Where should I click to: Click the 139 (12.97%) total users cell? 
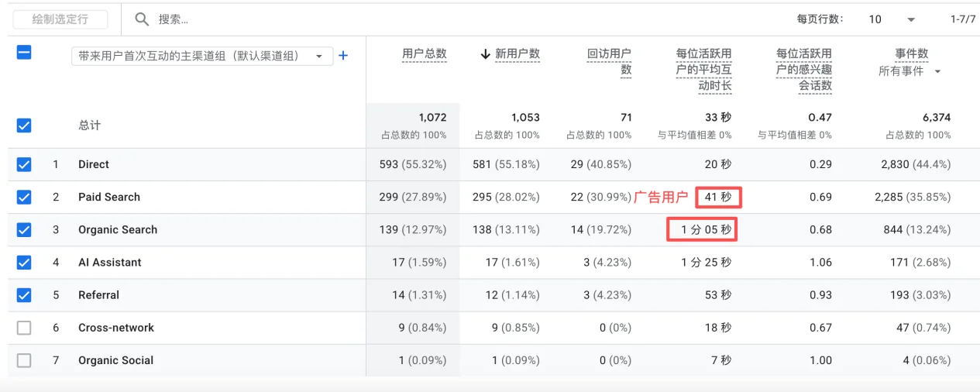click(413, 229)
